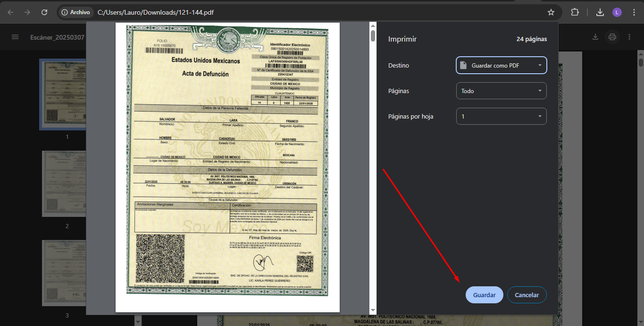This screenshot has width=644, height=326.
Task: Click the browser forward arrow
Action: pos(27,12)
